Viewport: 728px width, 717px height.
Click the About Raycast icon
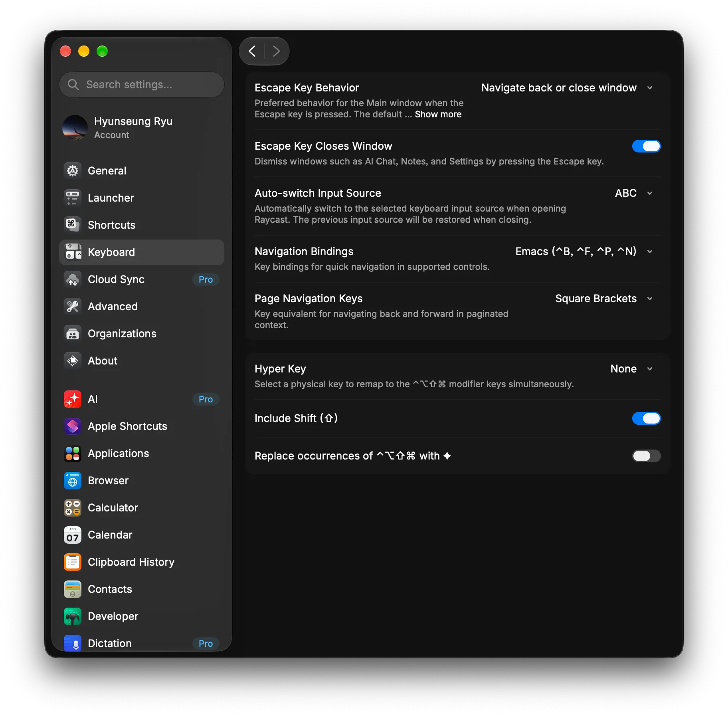click(73, 361)
